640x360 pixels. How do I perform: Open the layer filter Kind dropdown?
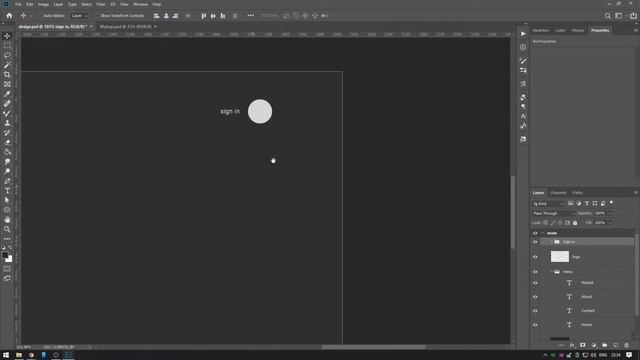(548, 203)
